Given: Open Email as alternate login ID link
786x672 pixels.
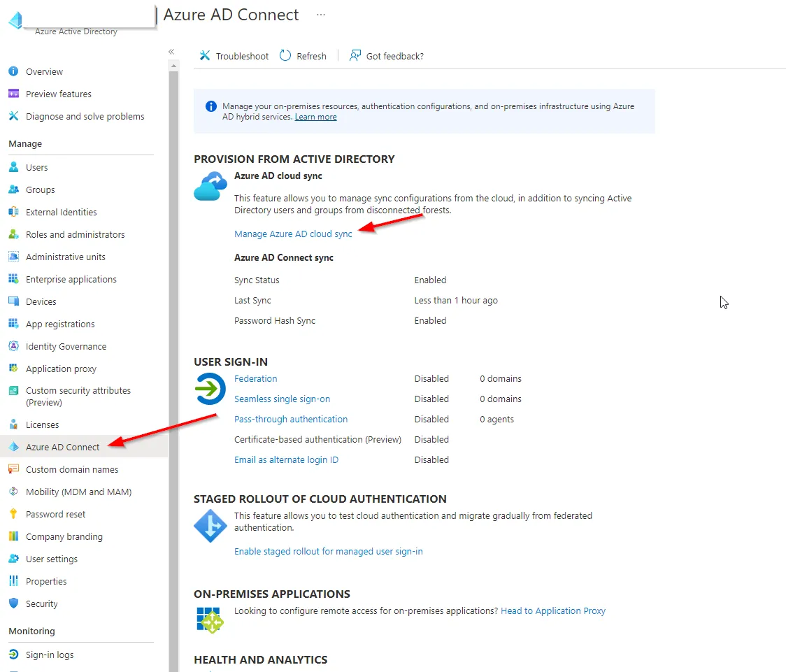Looking at the screenshot, I should click(286, 459).
